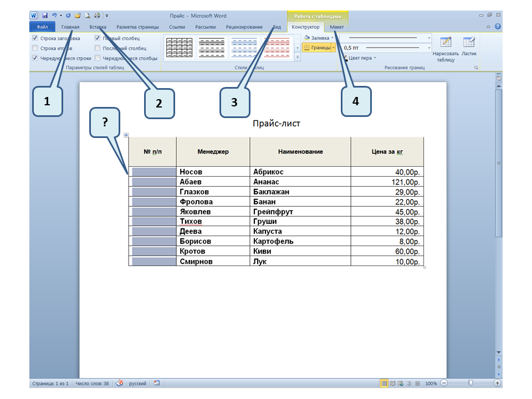This screenshot has height=399, width=532.
Task: Click the Zoom In plus button
Action: click(497, 383)
